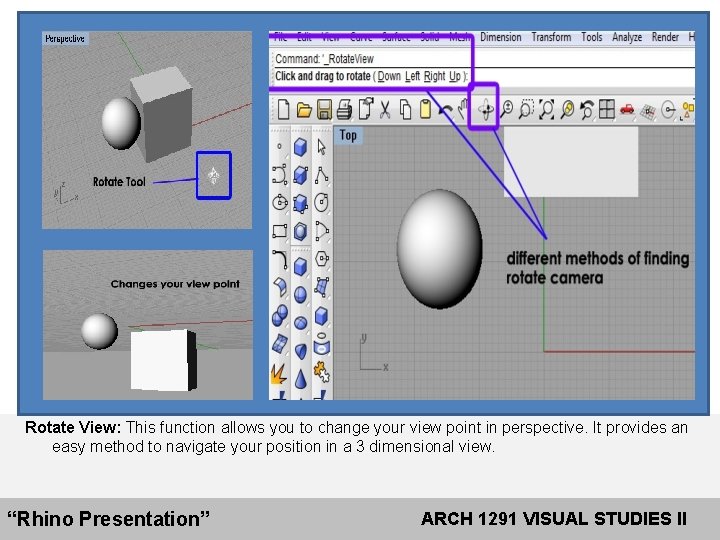Select the Zoom Selected yellow magnifier icon
The image size is (720, 540).
pos(568,110)
